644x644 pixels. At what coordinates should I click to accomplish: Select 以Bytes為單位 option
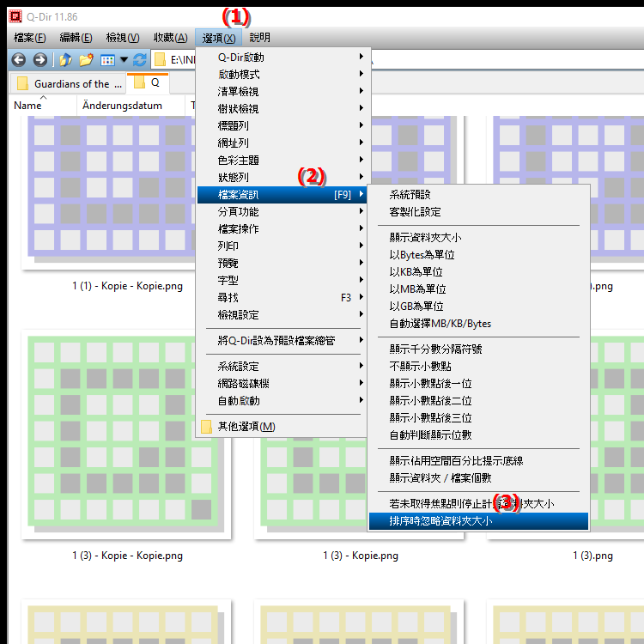point(478,255)
